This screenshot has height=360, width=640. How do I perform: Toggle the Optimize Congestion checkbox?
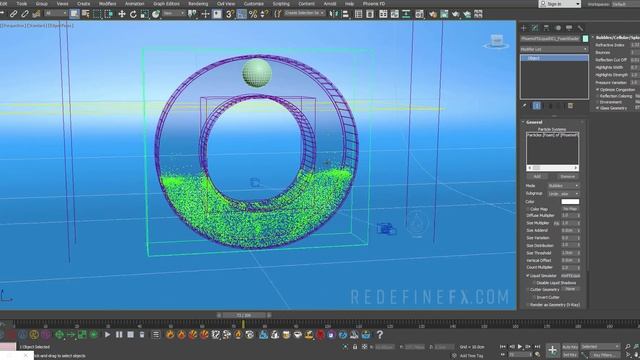tap(598, 90)
